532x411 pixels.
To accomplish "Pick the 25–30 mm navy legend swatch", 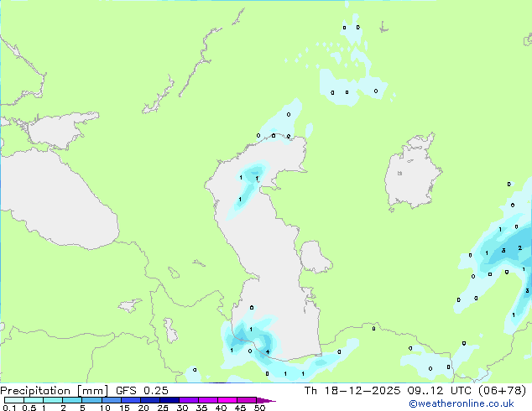I will 170,400.
